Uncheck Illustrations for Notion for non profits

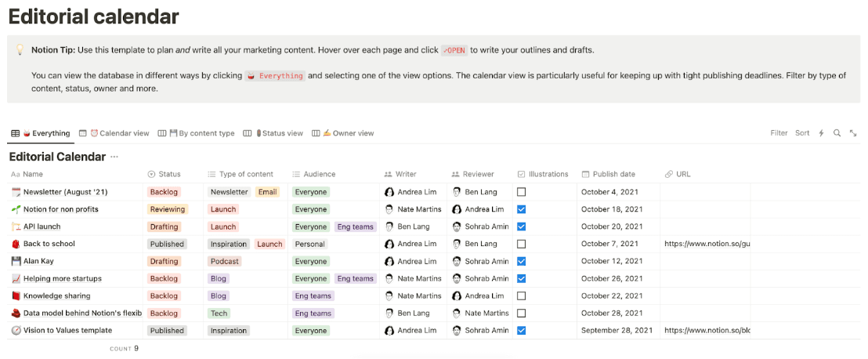pos(522,209)
